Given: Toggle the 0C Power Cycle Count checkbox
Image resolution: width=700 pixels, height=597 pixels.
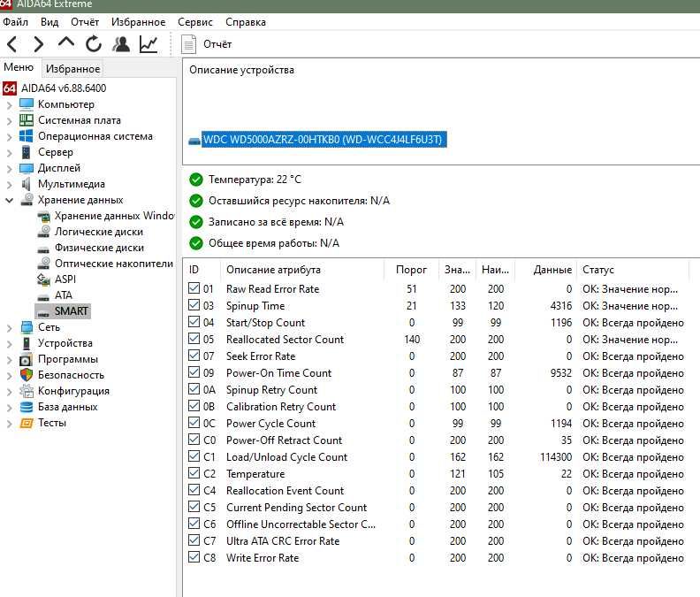Looking at the screenshot, I should (x=194, y=422).
